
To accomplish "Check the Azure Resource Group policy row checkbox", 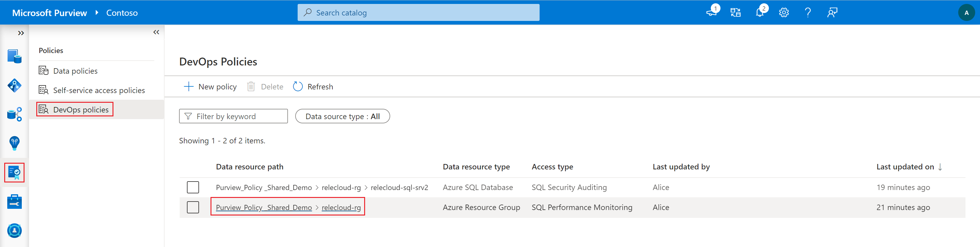I will [193, 207].
